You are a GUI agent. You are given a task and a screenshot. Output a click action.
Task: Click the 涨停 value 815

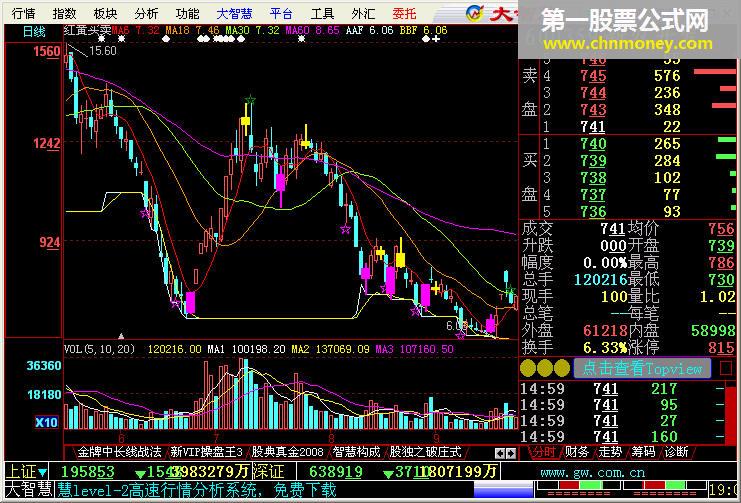[x=721, y=348]
